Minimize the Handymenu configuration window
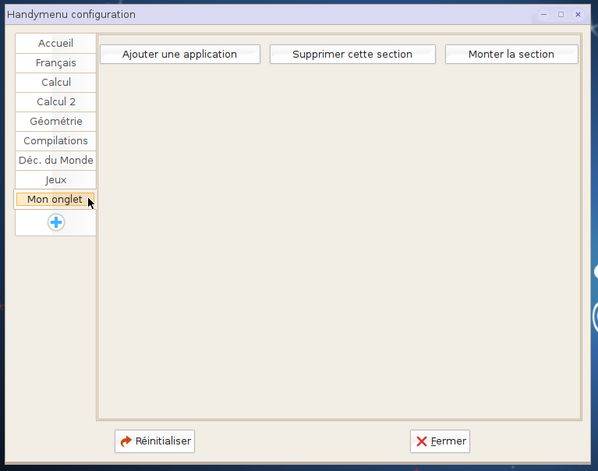 coord(544,14)
